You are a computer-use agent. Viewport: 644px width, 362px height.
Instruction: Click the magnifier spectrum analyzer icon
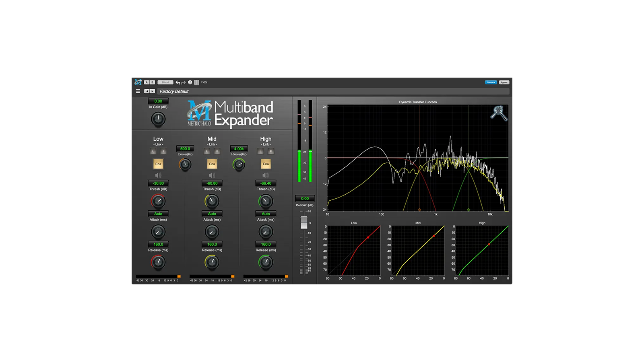coord(499,113)
